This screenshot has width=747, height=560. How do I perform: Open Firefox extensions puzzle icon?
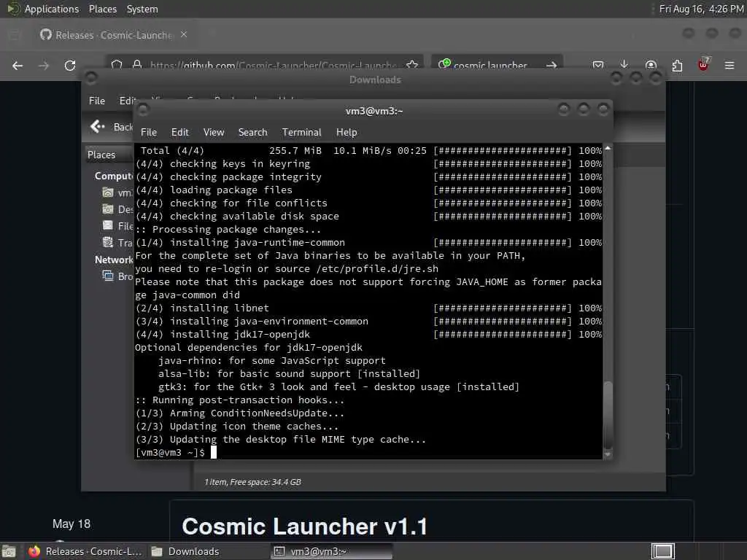click(677, 65)
